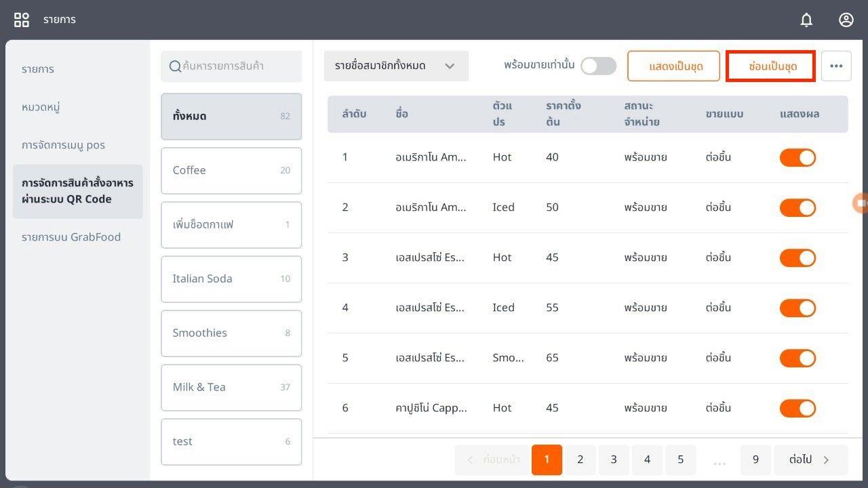Screen dimensions: 868x488
Task: Toggle the พร้อมขายเท่านั้น switch
Action: click(x=598, y=66)
